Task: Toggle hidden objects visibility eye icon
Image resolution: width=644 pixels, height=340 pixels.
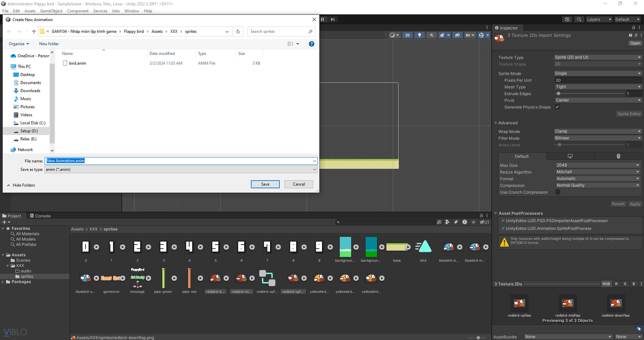Action: (457, 35)
